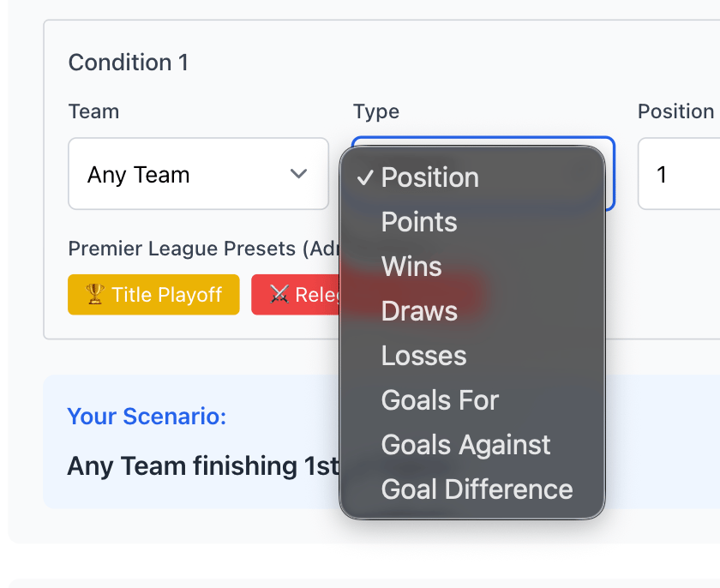This screenshot has height=588, width=720.
Task: Click the Any Team finishing 1st summary
Action: [204, 466]
